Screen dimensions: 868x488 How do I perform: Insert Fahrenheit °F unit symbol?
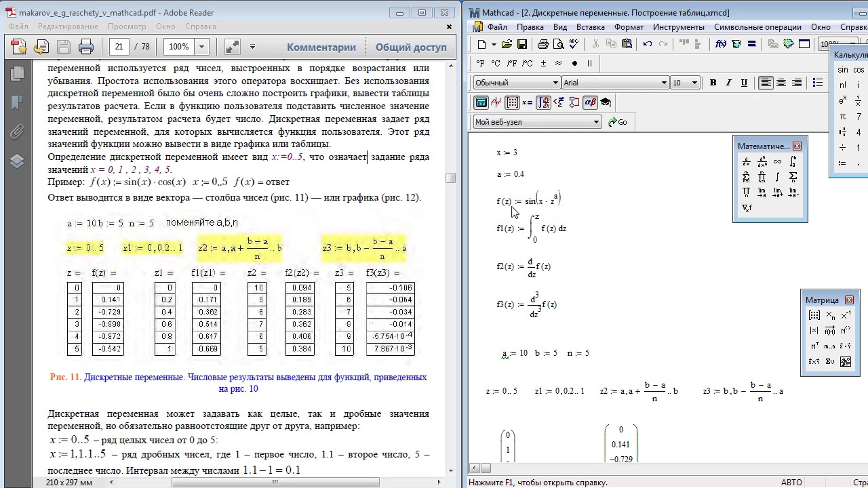tap(481, 63)
